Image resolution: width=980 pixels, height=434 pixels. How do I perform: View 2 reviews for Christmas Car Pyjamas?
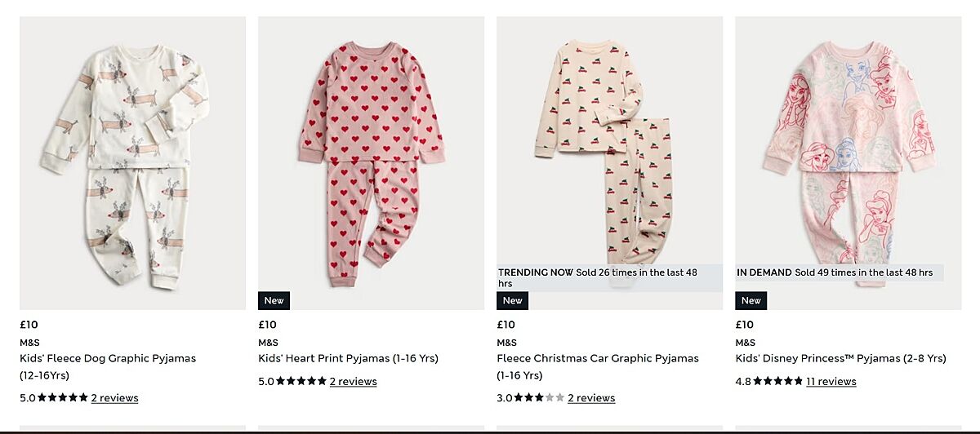tap(591, 398)
